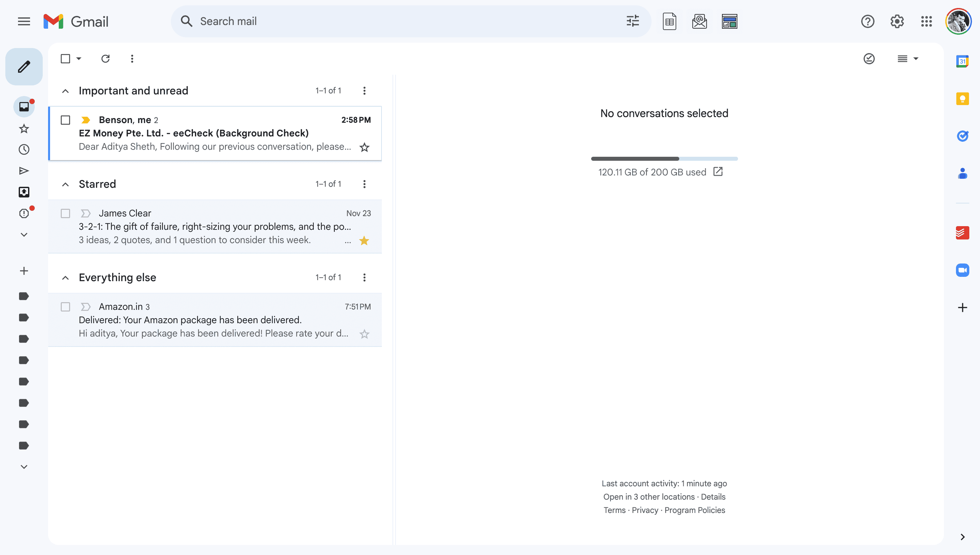
Task: Open the Snoozed folder clock icon
Action: click(x=24, y=149)
